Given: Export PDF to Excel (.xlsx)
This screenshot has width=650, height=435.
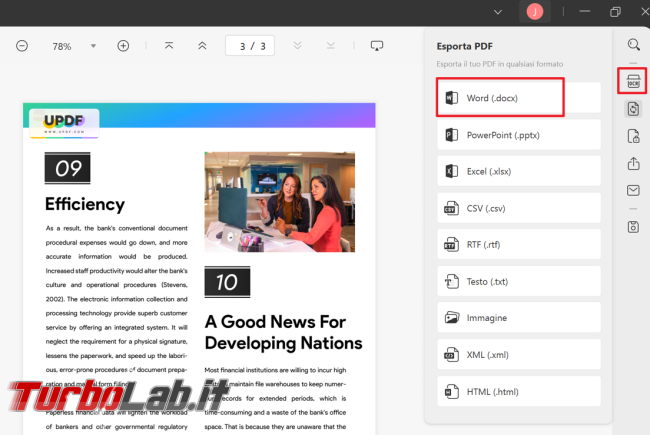Looking at the screenshot, I should [x=519, y=171].
